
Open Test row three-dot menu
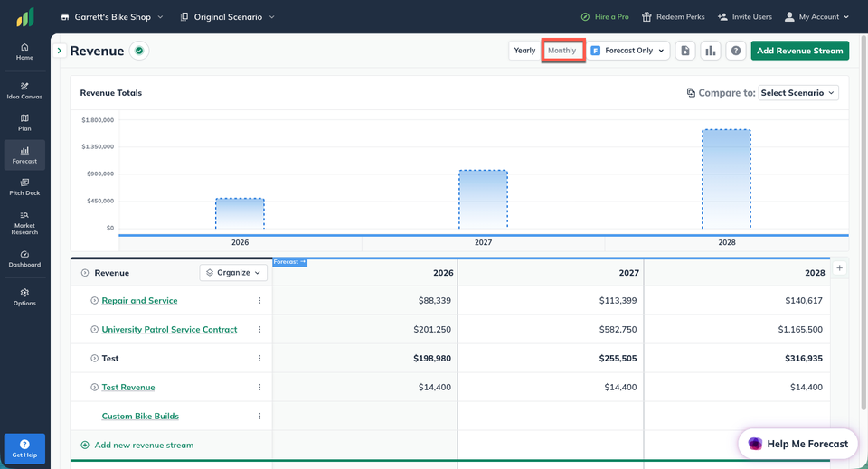pyautogui.click(x=259, y=359)
